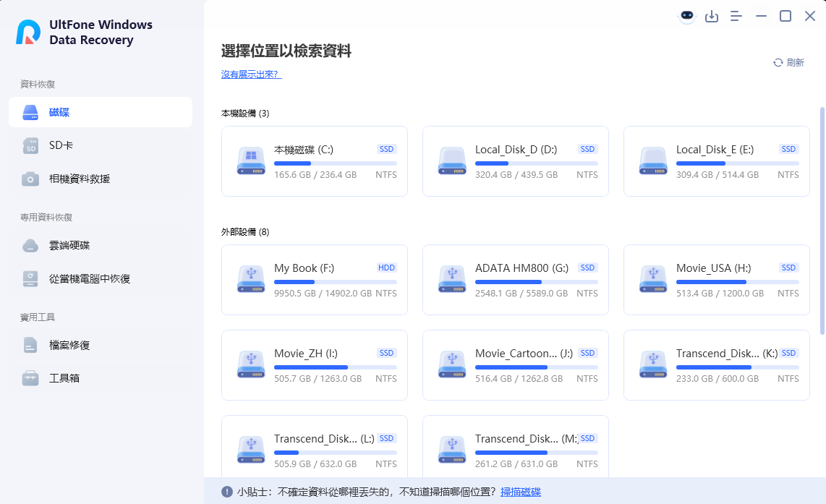This screenshot has height=504, width=826.
Task: Select the Local_Disk_D (D:) drive
Action: tap(516, 161)
